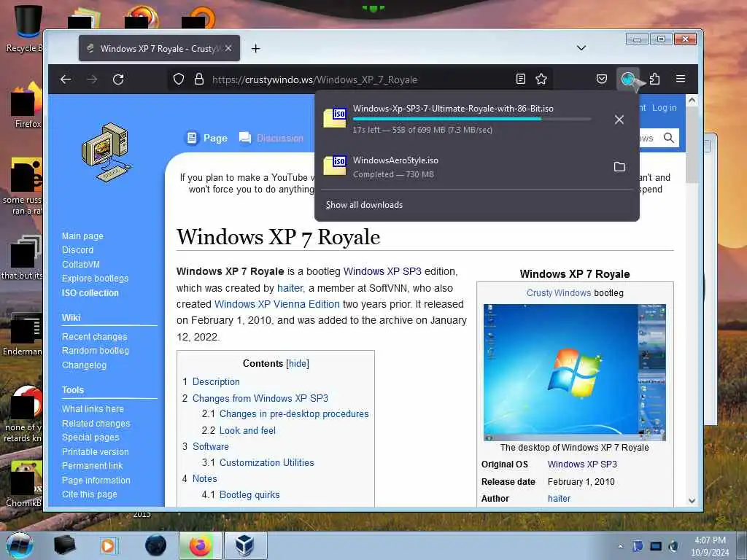Screen dimensions: 747x560
Task: Close the Windows XP 7 Royale tab
Action: 228,48
